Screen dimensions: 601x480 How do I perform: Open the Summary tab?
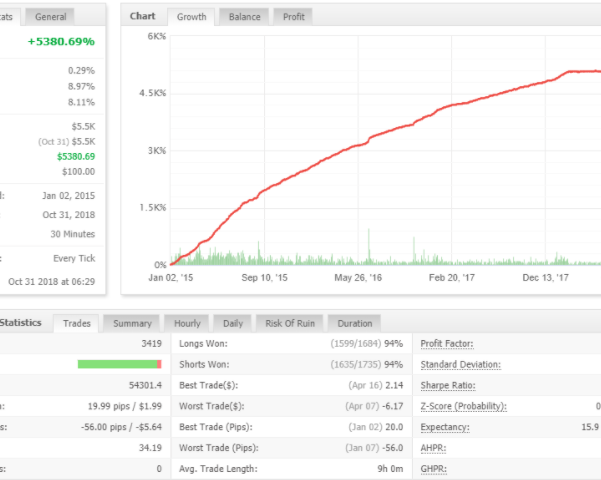click(132, 323)
